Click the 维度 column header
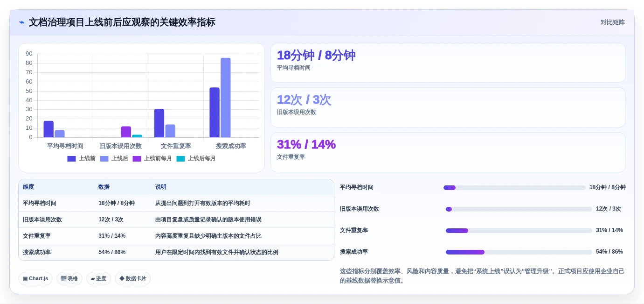Viewport: 644px width, 304px height. [28, 187]
